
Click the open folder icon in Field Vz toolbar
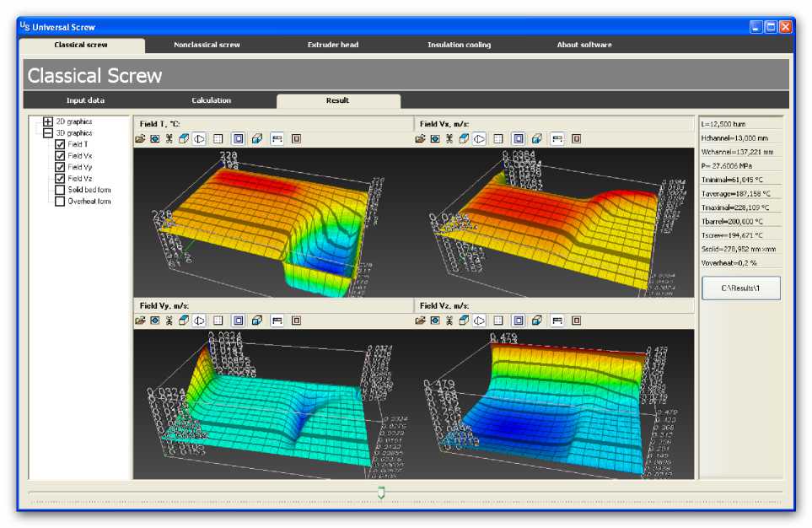click(420, 321)
